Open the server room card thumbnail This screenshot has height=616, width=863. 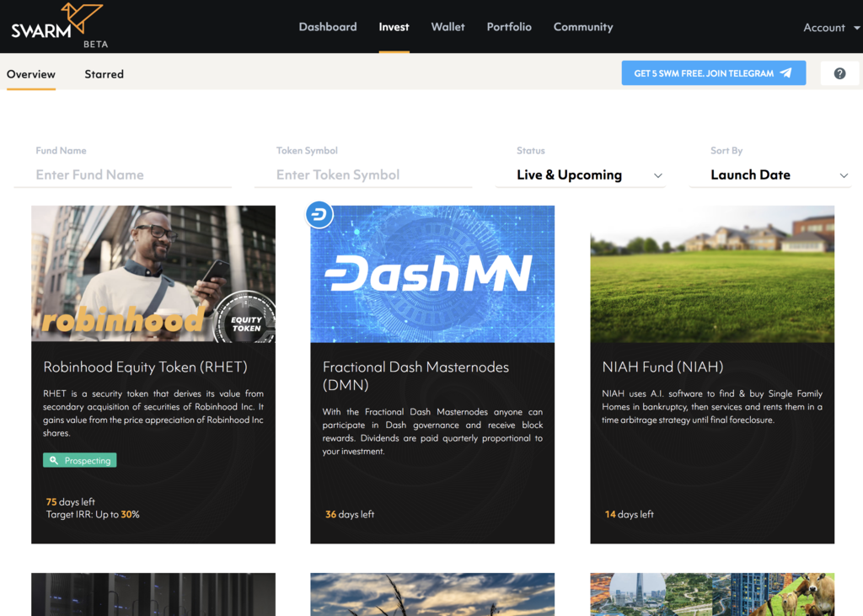coord(153,595)
